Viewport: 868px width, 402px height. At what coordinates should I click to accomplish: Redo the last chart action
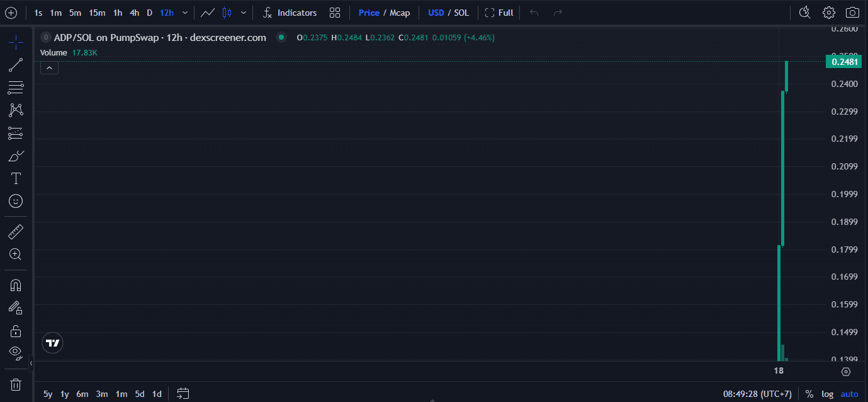click(558, 13)
